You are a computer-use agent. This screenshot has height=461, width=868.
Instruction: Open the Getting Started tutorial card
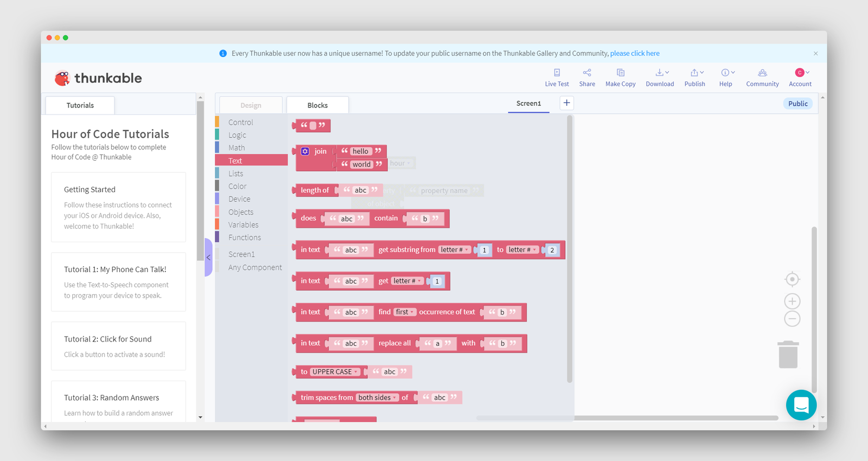point(118,207)
